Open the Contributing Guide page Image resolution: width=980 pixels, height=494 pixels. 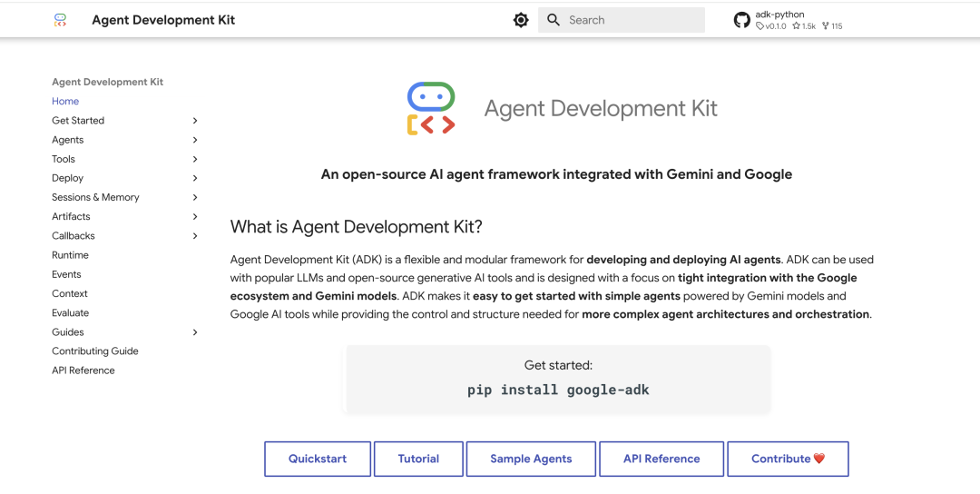click(95, 351)
